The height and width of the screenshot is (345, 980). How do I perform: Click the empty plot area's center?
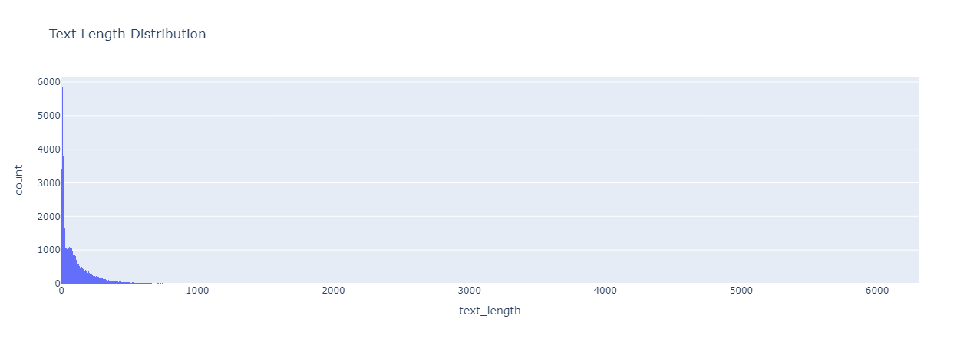[x=490, y=180]
